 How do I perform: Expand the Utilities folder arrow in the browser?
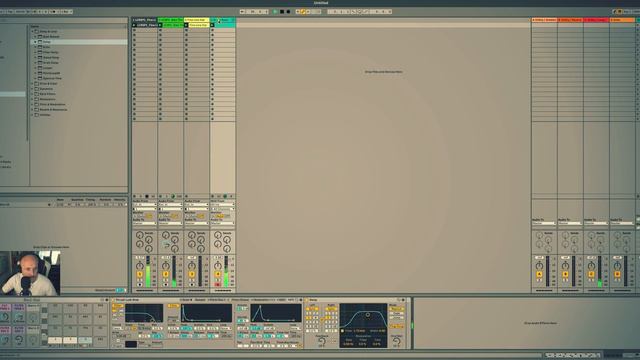click(33, 115)
